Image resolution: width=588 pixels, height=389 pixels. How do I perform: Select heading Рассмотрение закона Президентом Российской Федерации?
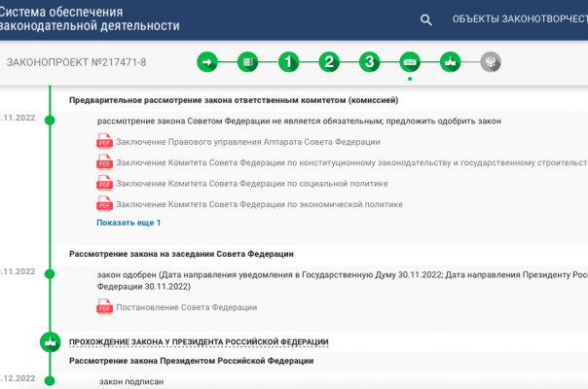(191, 361)
